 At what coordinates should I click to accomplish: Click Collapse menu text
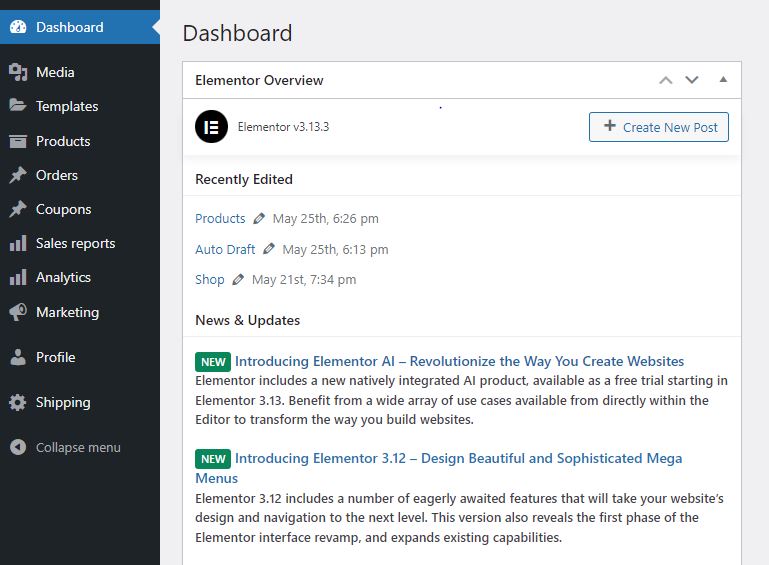(x=78, y=447)
